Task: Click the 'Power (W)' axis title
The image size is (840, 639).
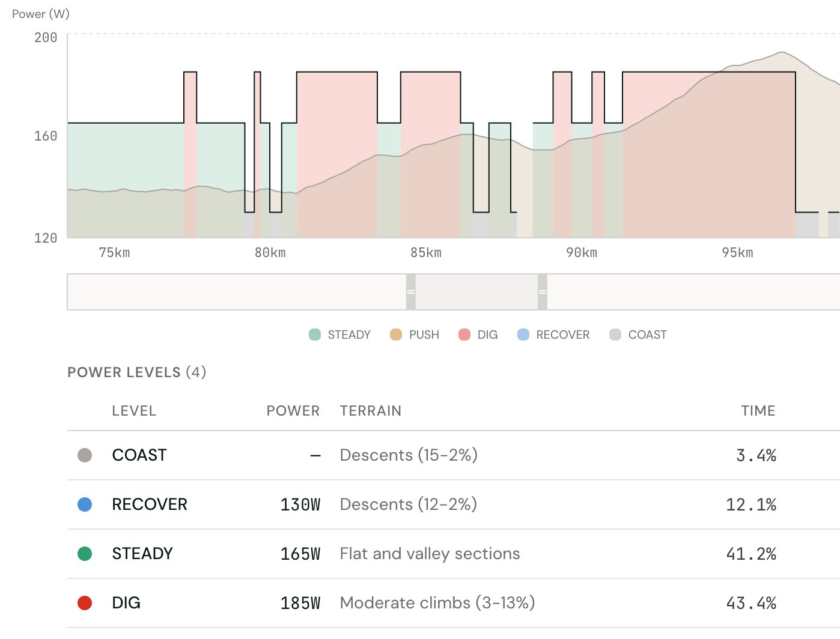Action: [x=41, y=14]
